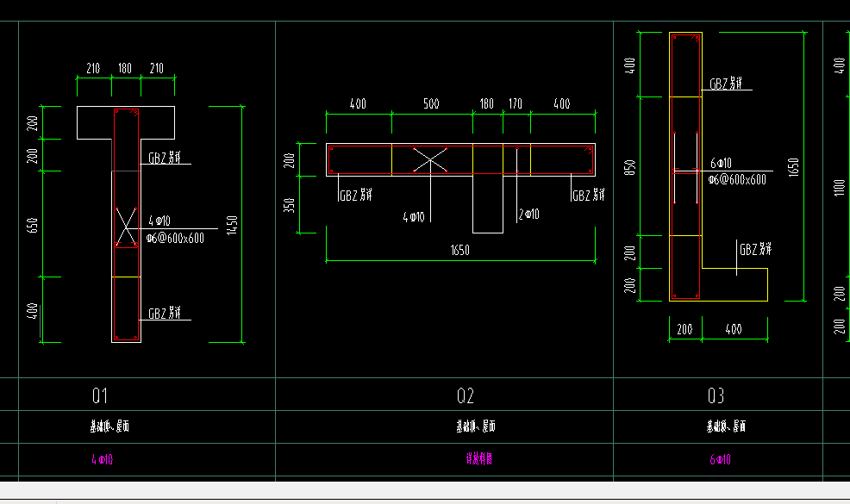This screenshot has height=504, width=850.
Task: Click the 180 dimension atop Q1
Action: click(x=125, y=68)
